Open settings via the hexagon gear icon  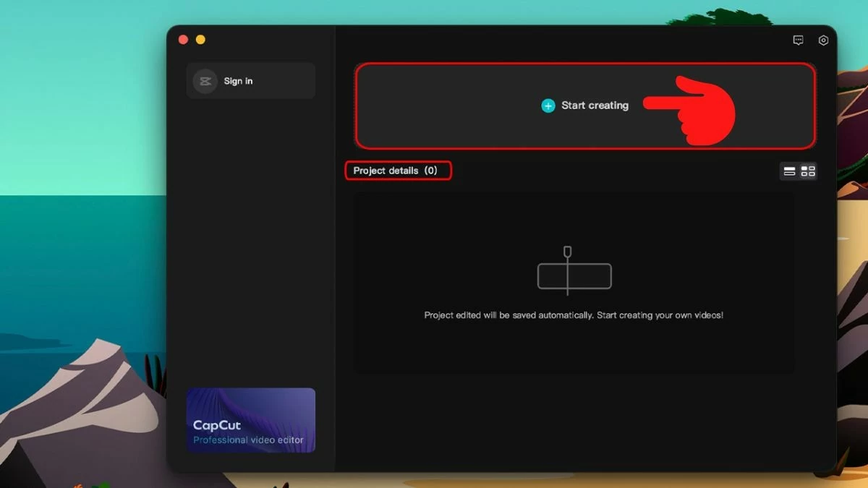823,40
